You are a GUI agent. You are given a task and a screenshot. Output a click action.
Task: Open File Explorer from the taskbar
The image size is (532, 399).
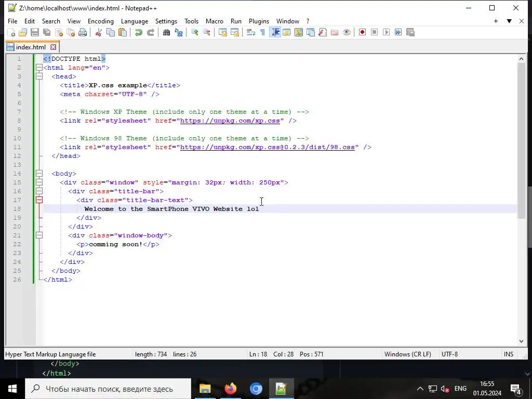(x=205, y=389)
